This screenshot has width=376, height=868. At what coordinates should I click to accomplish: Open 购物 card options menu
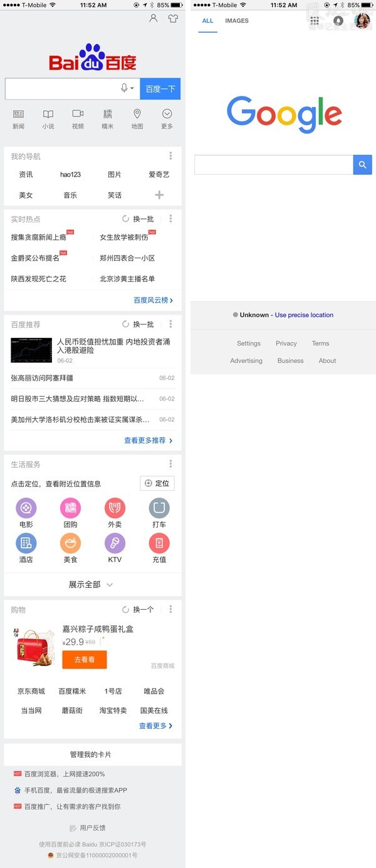[170, 609]
